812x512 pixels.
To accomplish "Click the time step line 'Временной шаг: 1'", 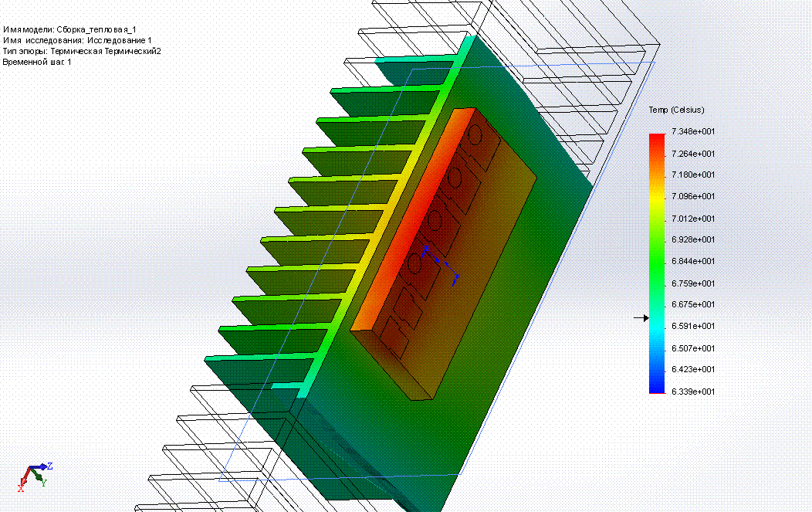I will click(x=37, y=63).
